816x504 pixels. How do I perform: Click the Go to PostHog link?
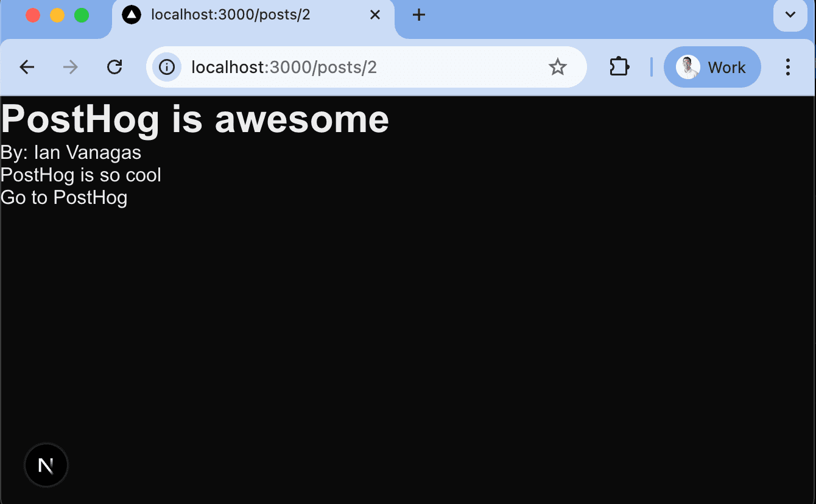coord(64,198)
